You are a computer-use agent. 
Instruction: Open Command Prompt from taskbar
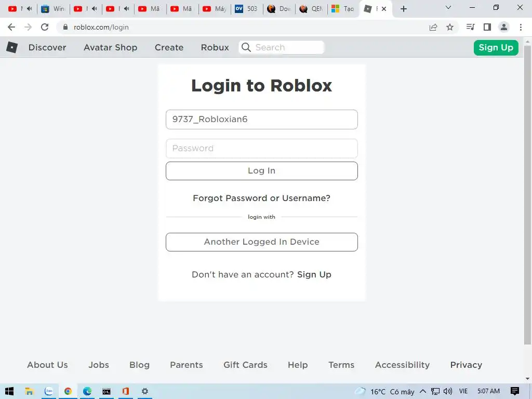click(x=107, y=392)
